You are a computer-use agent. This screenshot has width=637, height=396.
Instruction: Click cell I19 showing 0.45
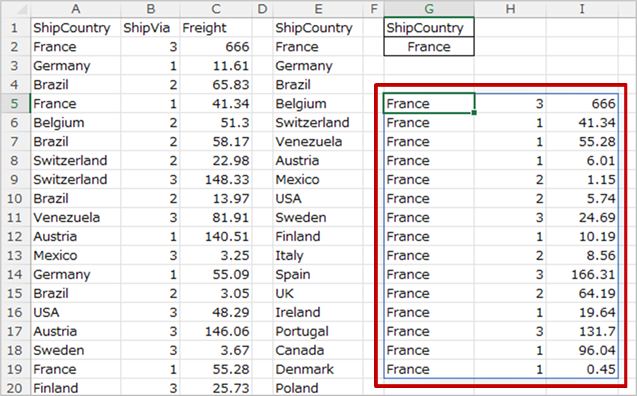coord(582,369)
